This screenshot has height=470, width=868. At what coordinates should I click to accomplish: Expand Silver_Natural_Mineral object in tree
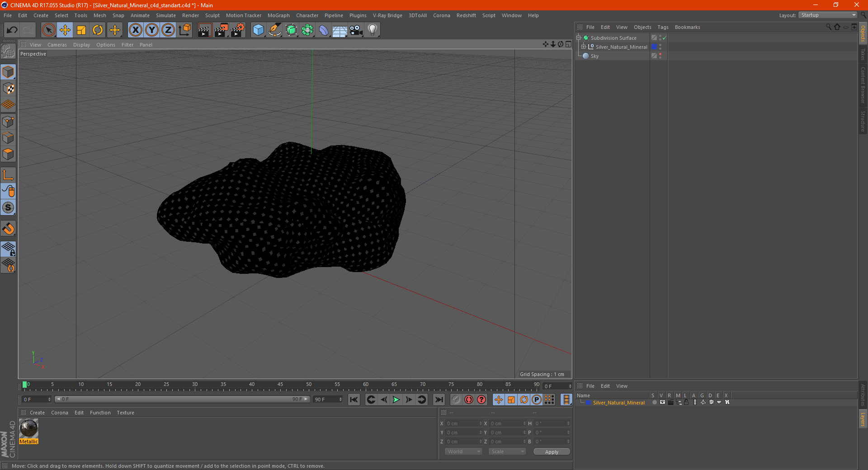point(584,47)
